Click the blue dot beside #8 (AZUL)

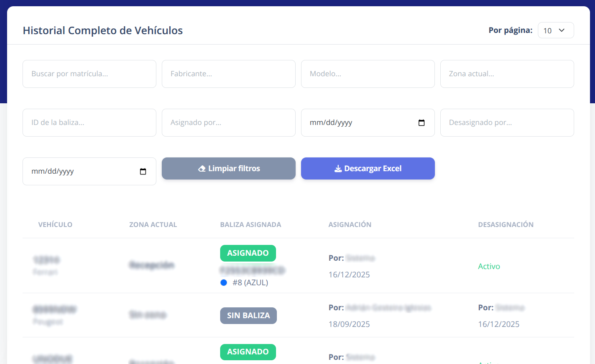point(223,282)
